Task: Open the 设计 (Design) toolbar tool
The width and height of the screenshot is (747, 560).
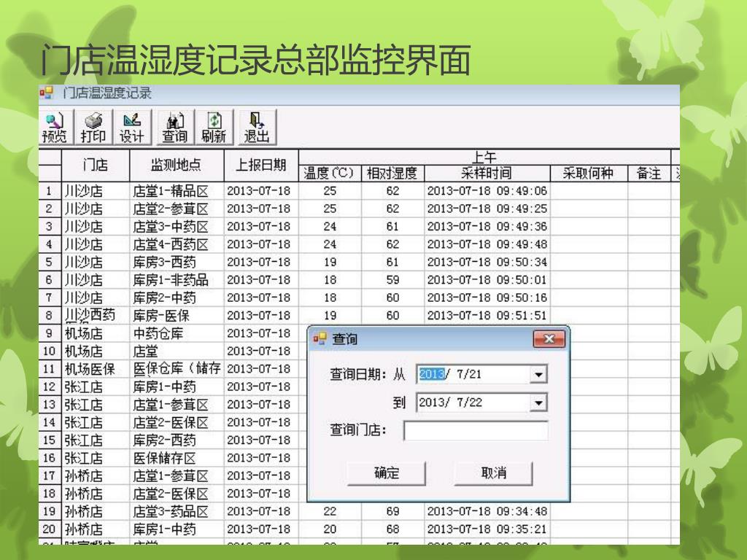Action: pyautogui.click(x=131, y=127)
